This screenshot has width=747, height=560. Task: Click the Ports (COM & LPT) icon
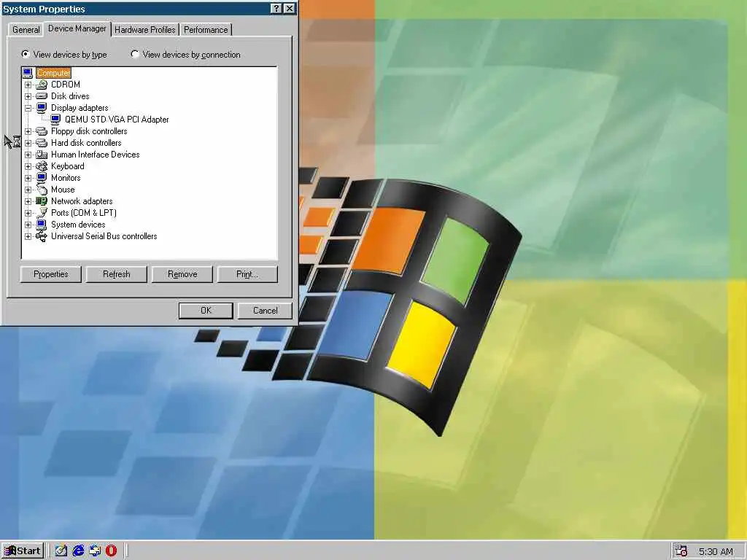tap(42, 213)
